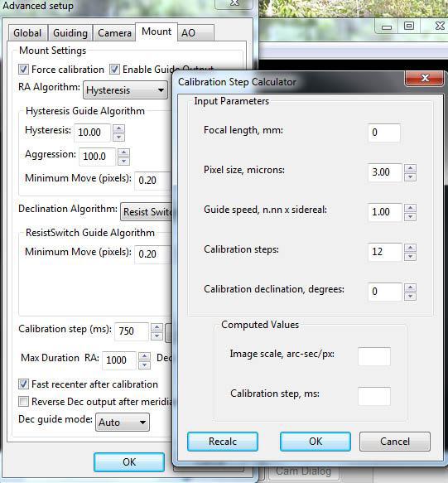The image size is (448, 483).
Task: Cancel the Calibration Step Calculator dialog
Action: [x=395, y=441]
